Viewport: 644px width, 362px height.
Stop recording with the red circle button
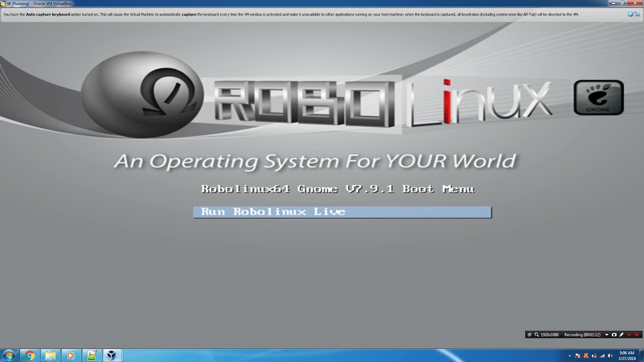click(x=636, y=335)
